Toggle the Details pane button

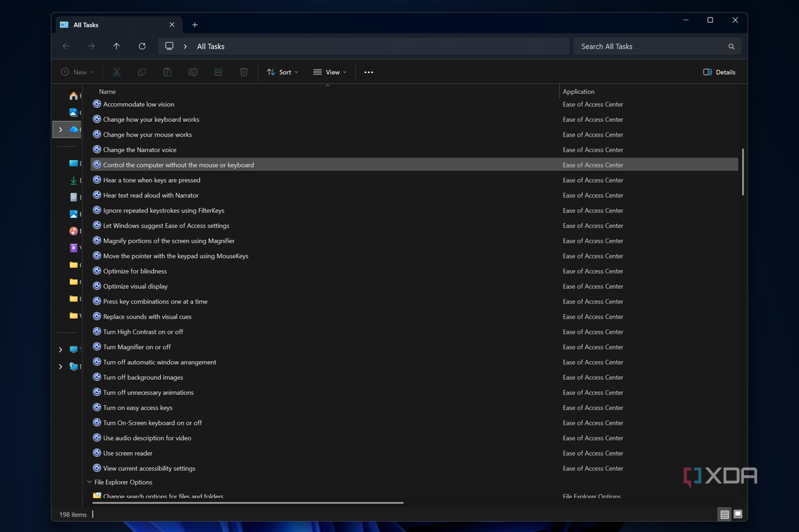pos(719,72)
